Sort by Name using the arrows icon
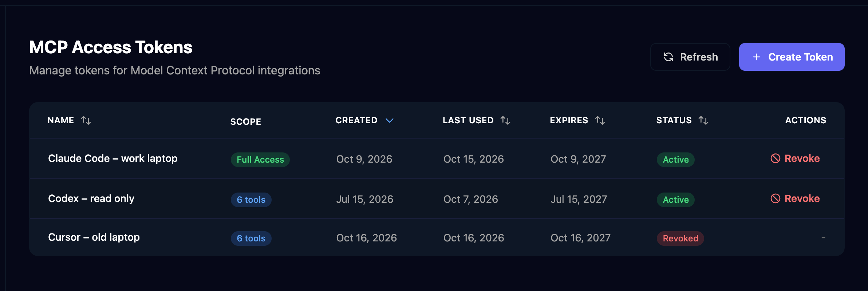The height and width of the screenshot is (291, 868). (86, 120)
